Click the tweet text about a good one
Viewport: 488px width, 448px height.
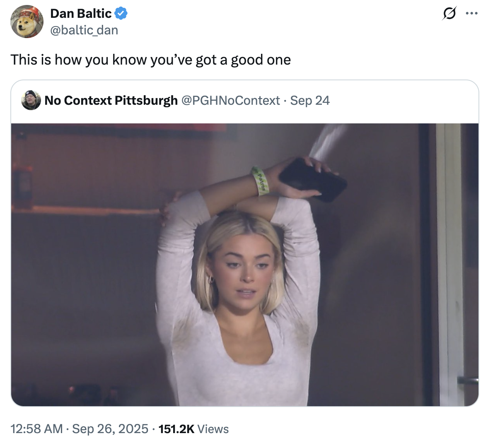[150, 60]
